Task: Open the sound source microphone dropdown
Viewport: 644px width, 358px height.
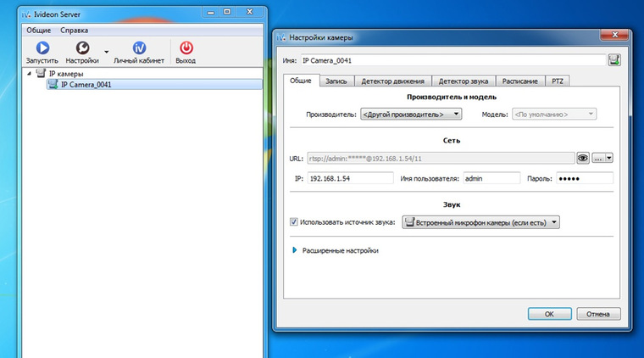Action: pos(480,221)
